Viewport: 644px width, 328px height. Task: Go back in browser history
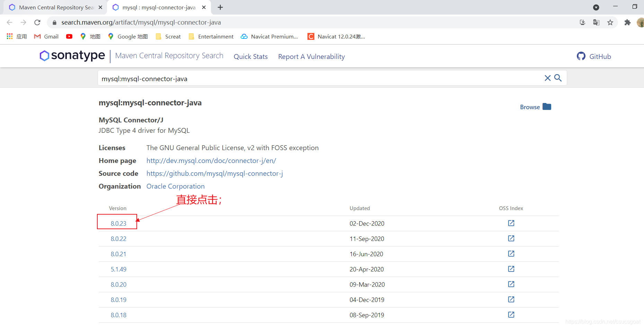click(x=10, y=23)
